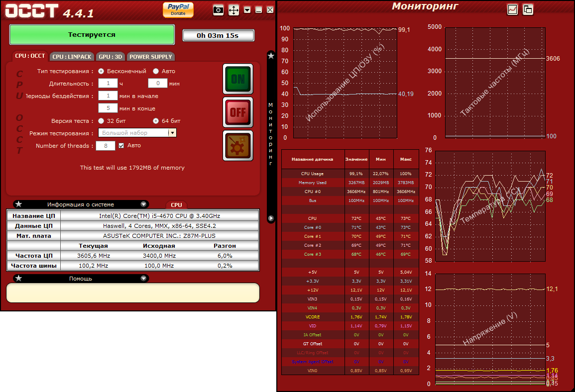Click the CPU usage graph

tap(345, 83)
